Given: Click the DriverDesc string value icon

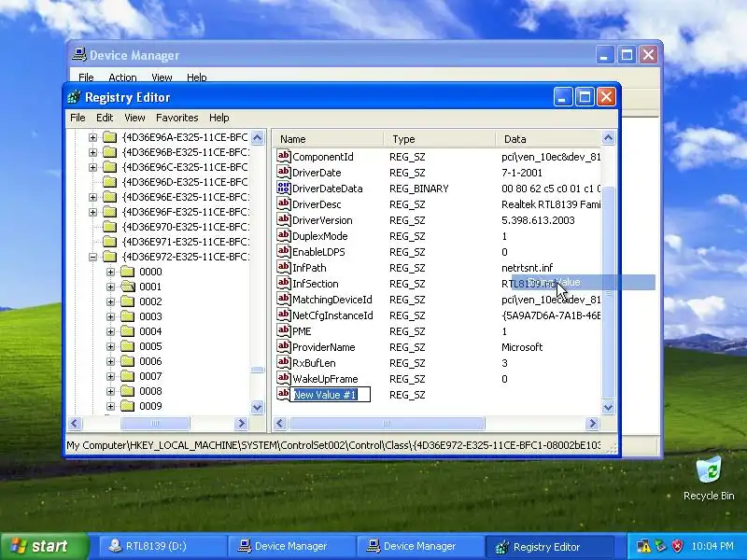Looking at the screenshot, I should point(284,203).
